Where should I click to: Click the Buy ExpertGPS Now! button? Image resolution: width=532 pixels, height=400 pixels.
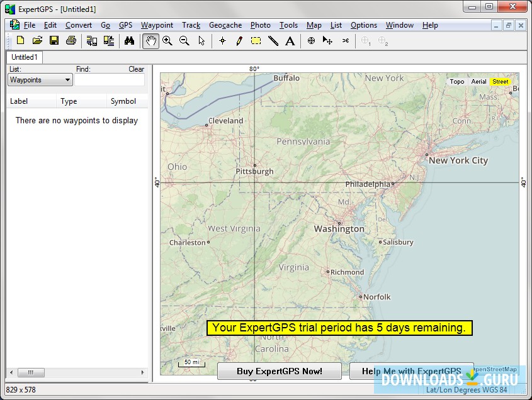[x=279, y=371]
